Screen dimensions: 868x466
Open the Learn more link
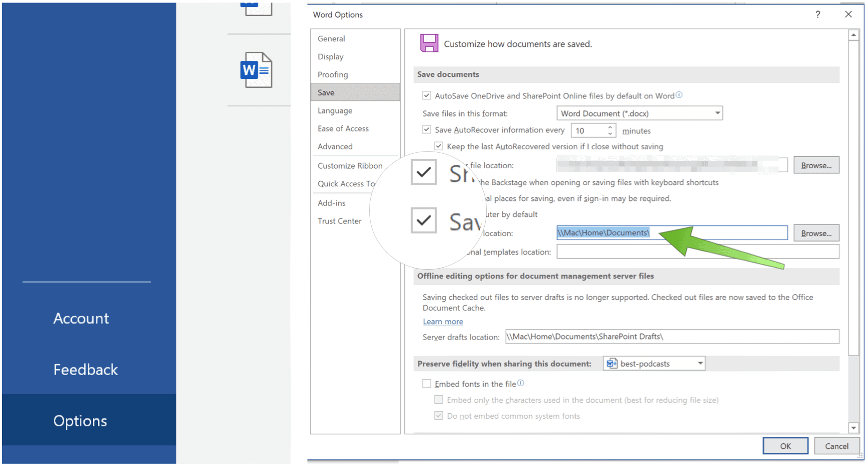coord(443,321)
